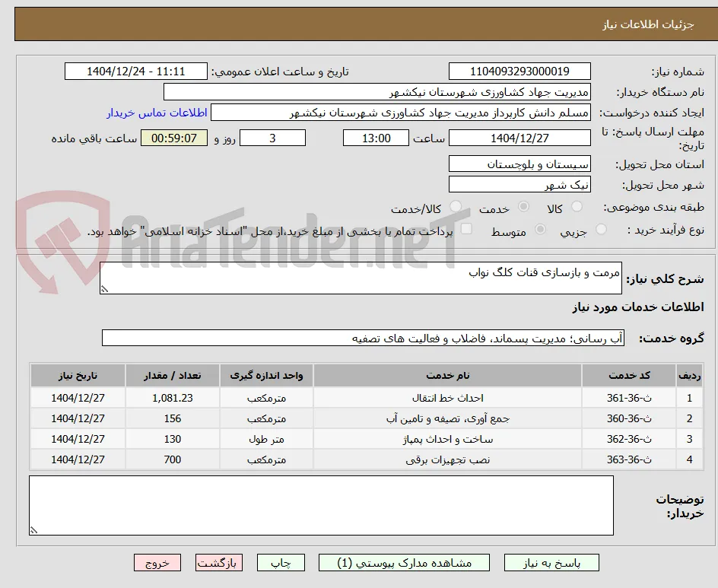Click the ردیف column header
The image size is (718, 588).
[x=690, y=376]
